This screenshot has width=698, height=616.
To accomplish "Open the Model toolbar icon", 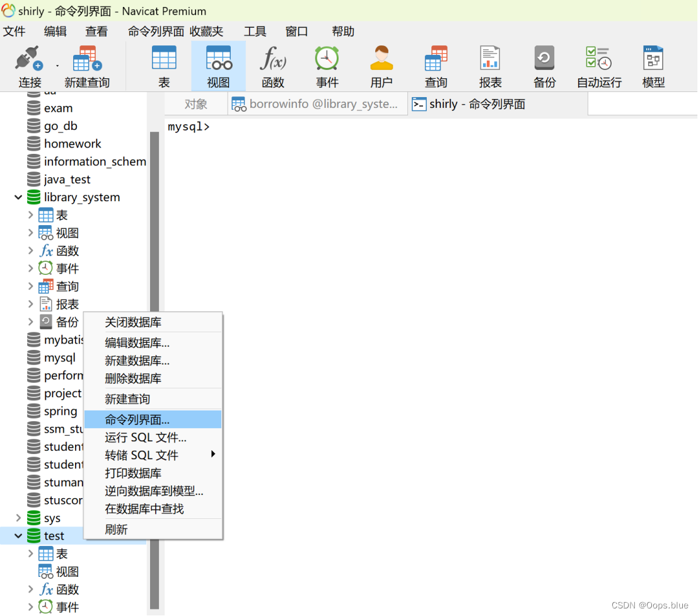I will [653, 58].
